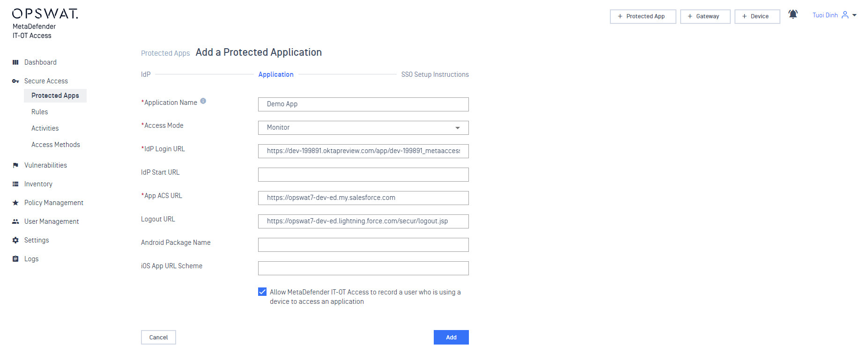Uncheck the record user access checkbox
The height and width of the screenshot is (360, 868).
point(262,292)
